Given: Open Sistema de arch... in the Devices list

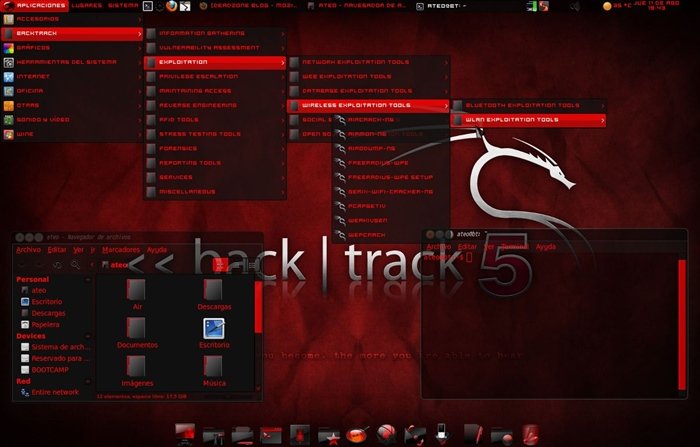Looking at the screenshot, I should click(x=55, y=347).
